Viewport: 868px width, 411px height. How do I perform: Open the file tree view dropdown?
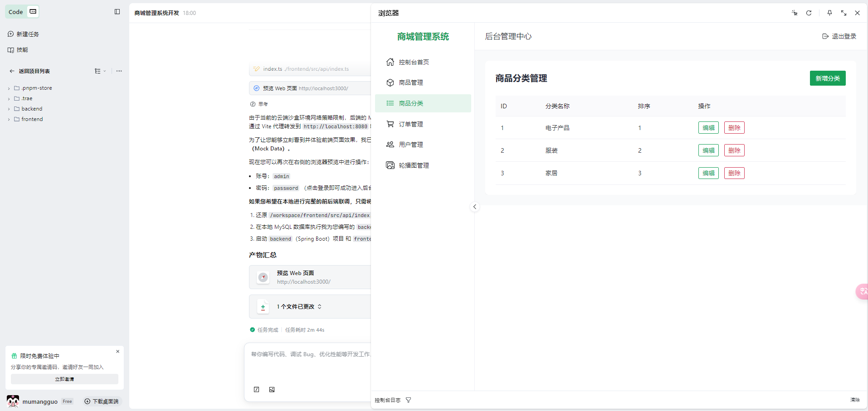point(100,71)
